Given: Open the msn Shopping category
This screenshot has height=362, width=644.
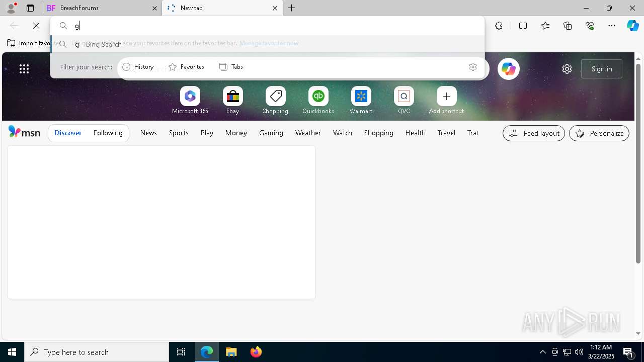Looking at the screenshot, I should (379, 133).
